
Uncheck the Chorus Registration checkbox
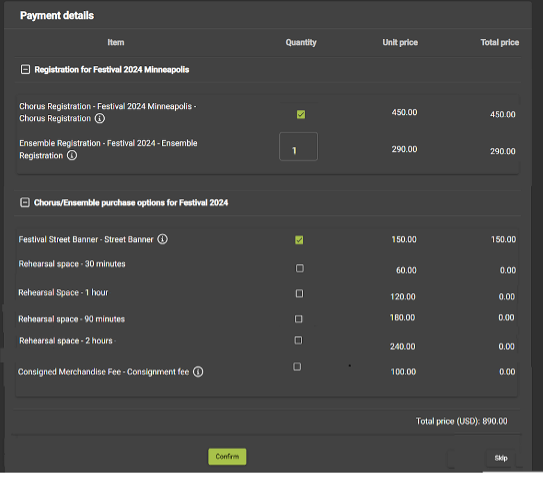point(301,115)
